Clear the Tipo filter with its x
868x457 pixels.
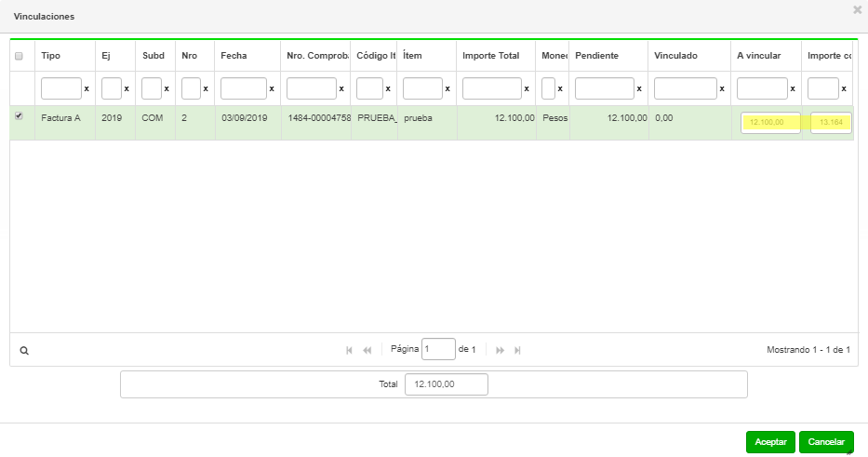(x=87, y=88)
